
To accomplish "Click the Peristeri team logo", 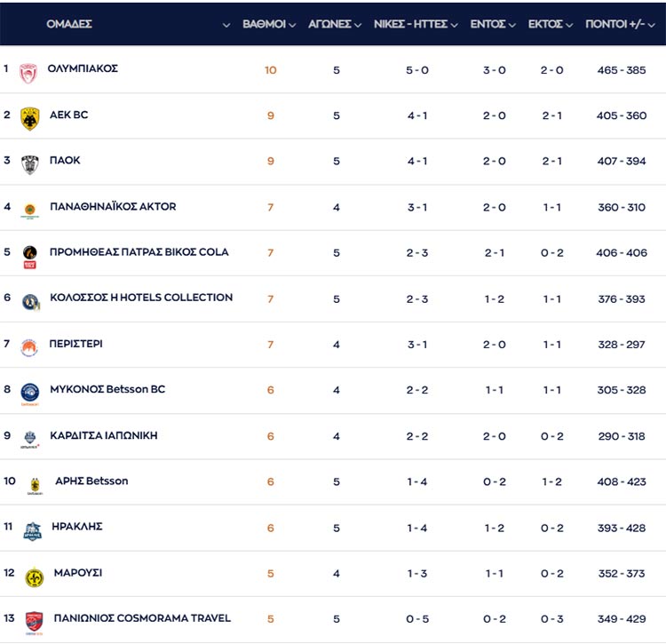I will (x=30, y=347).
